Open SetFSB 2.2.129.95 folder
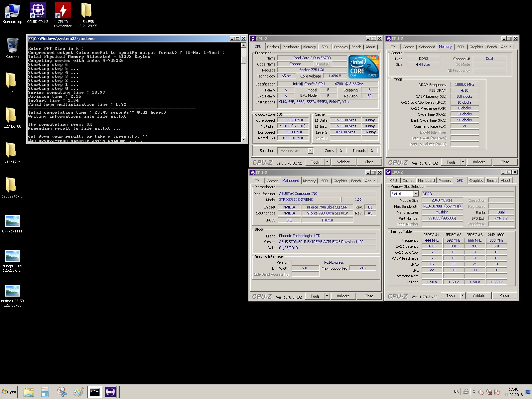This screenshot has height=399, width=532. click(x=88, y=15)
